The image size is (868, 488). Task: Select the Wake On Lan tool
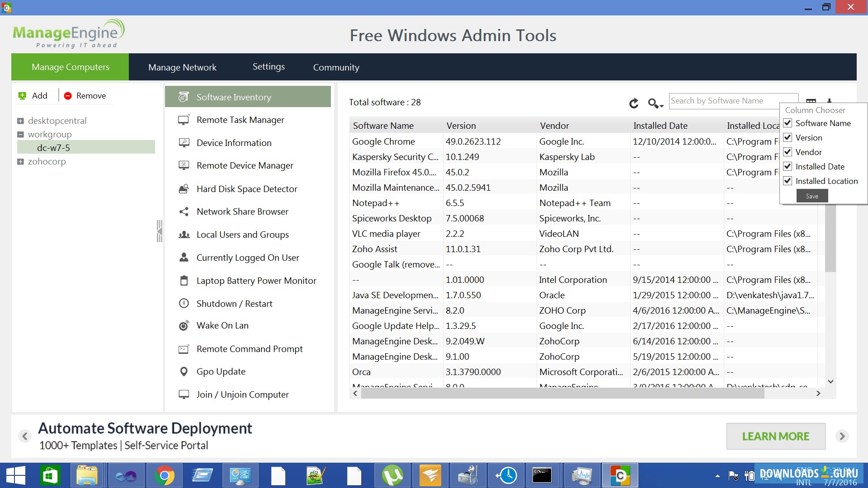pyautogui.click(x=222, y=325)
